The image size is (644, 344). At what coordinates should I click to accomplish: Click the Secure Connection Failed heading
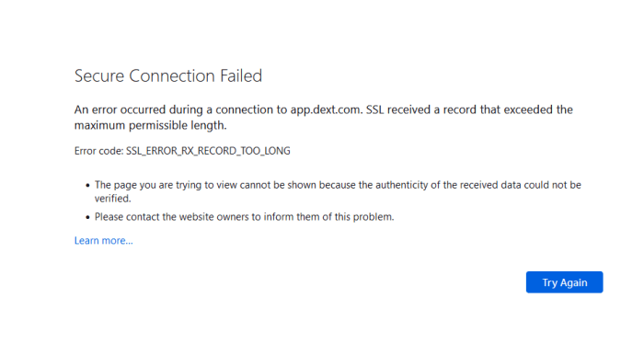tap(168, 76)
